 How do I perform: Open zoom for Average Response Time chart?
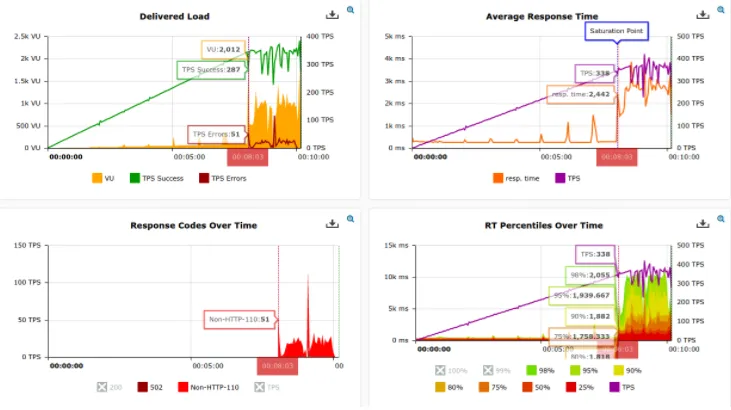click(722, 10)
